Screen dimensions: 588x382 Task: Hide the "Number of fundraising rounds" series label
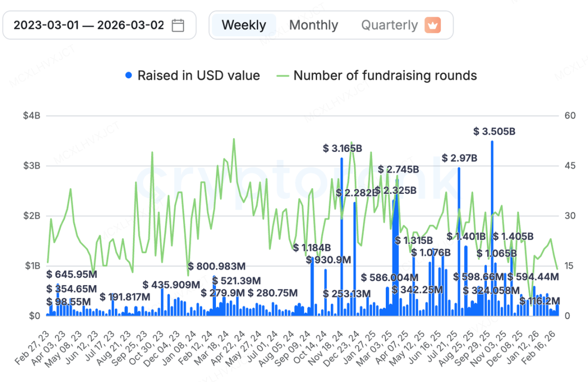click(385, 76)
